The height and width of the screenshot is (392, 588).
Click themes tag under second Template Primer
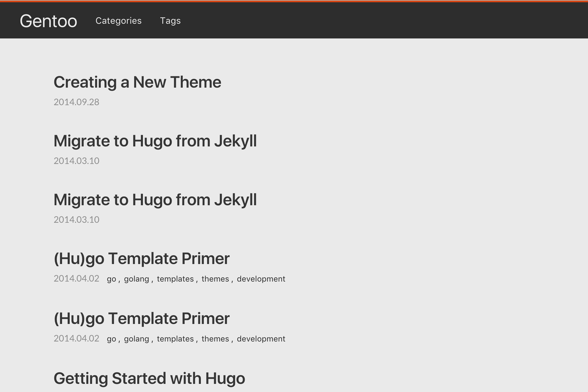tap(215, 339)
